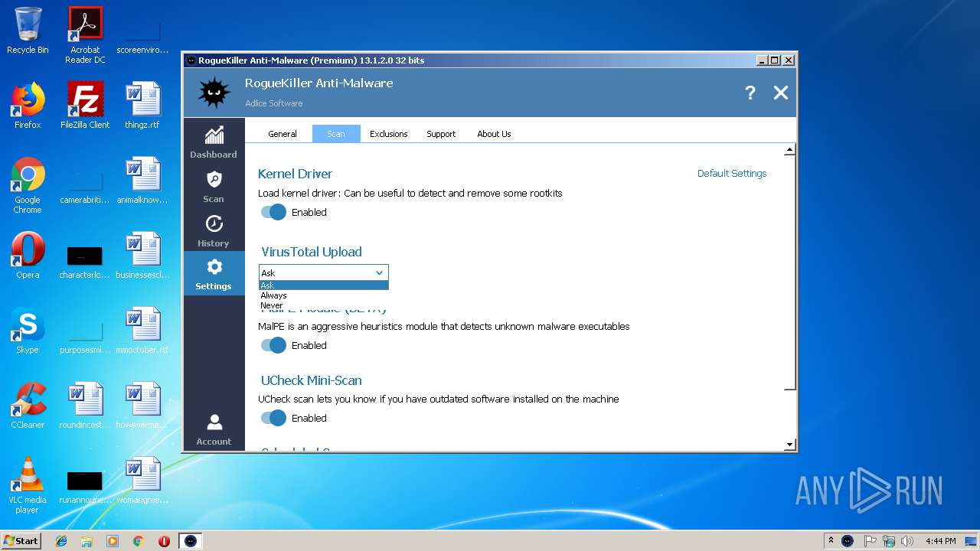Click the Windows Start button
Screen dimensions: 980x551
21,541
